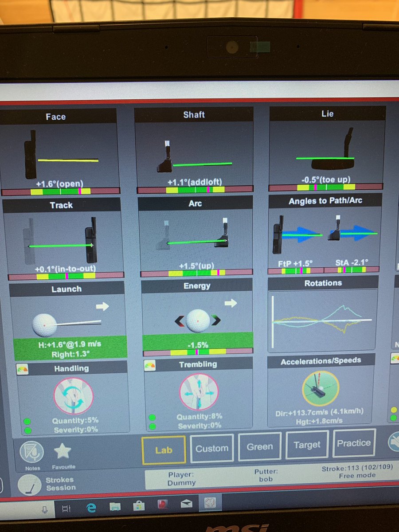Click the StA gauge bar
Image resolution: width=399 pixels, height=532 pixels.
tap(352, 269)
